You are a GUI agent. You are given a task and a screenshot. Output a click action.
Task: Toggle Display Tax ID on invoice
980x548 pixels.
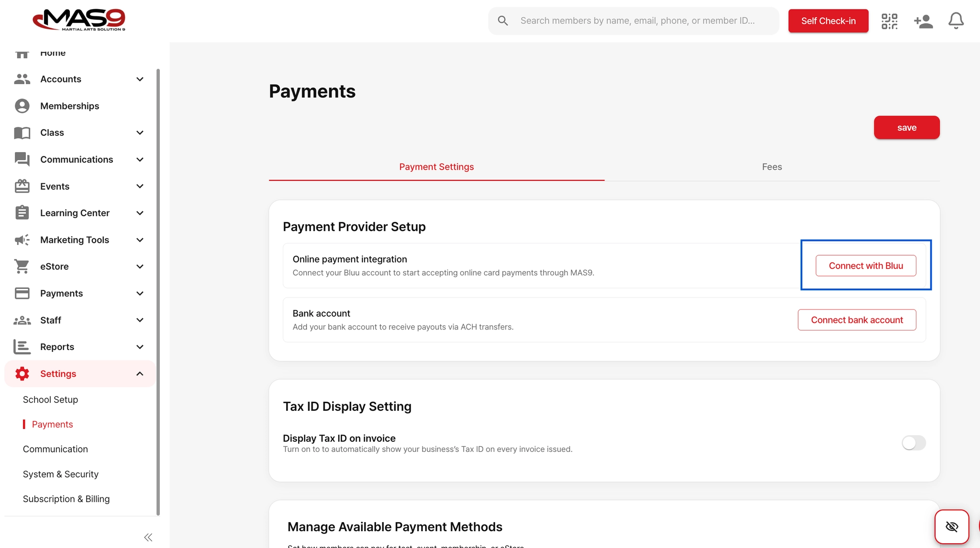[913, 443]
